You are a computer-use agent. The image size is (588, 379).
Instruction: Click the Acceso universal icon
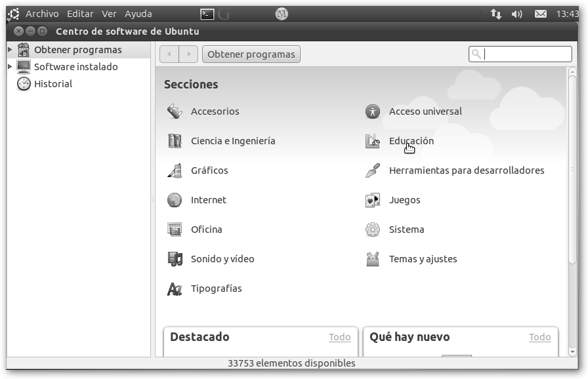coord(373,111)
